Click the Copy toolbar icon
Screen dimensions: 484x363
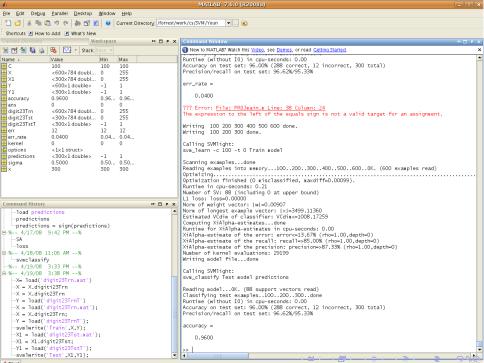pyautogui.click(x=38, y=23)
